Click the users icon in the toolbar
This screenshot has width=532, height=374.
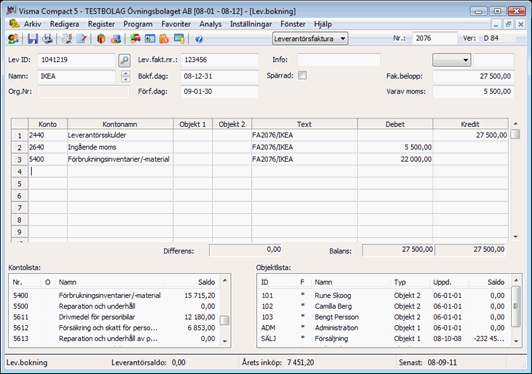point(13,39)
